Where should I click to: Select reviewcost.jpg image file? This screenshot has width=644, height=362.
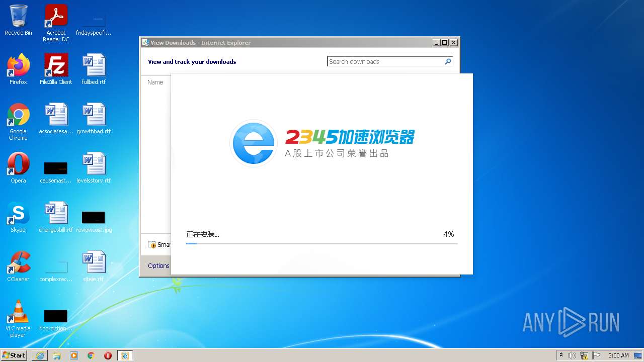[x=94, y=221]
